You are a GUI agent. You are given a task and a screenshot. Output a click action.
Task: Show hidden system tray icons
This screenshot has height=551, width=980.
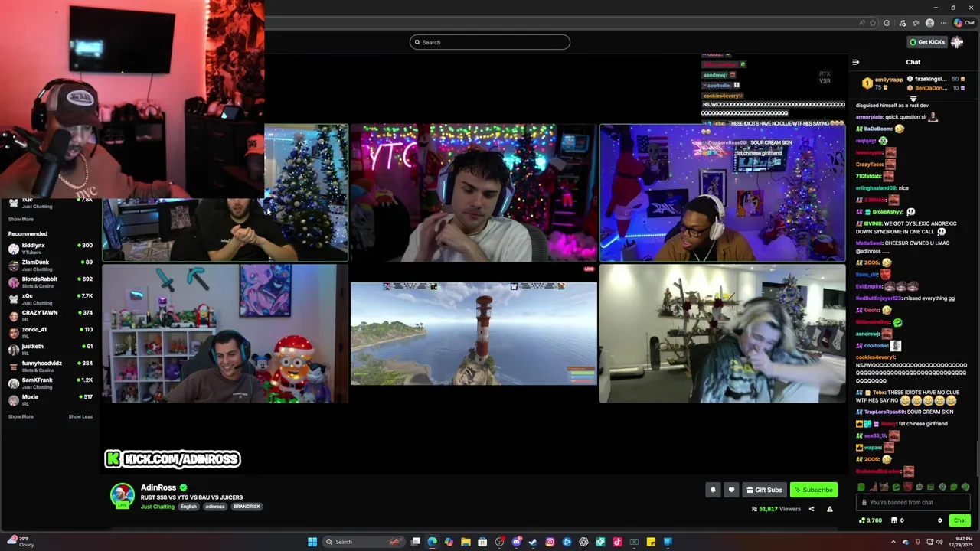click(x=893, y=542)
